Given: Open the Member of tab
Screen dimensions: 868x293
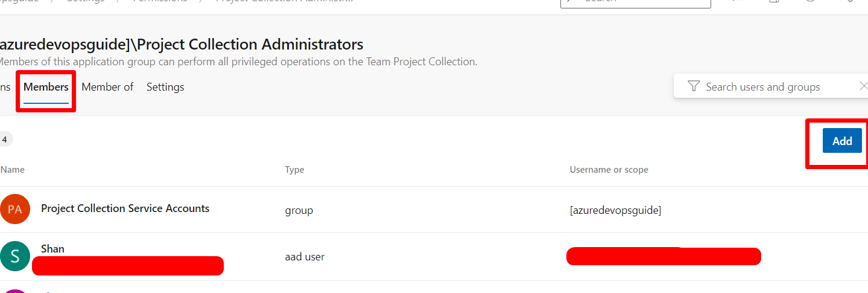Looking at the screenshot, I should click(107, 87).
